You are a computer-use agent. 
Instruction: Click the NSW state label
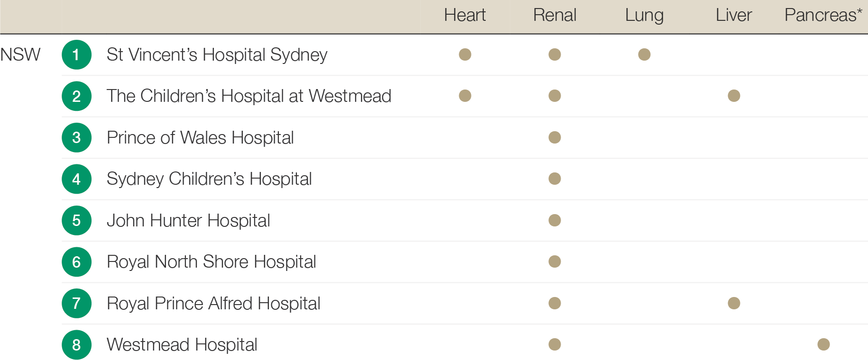[20, 55]
